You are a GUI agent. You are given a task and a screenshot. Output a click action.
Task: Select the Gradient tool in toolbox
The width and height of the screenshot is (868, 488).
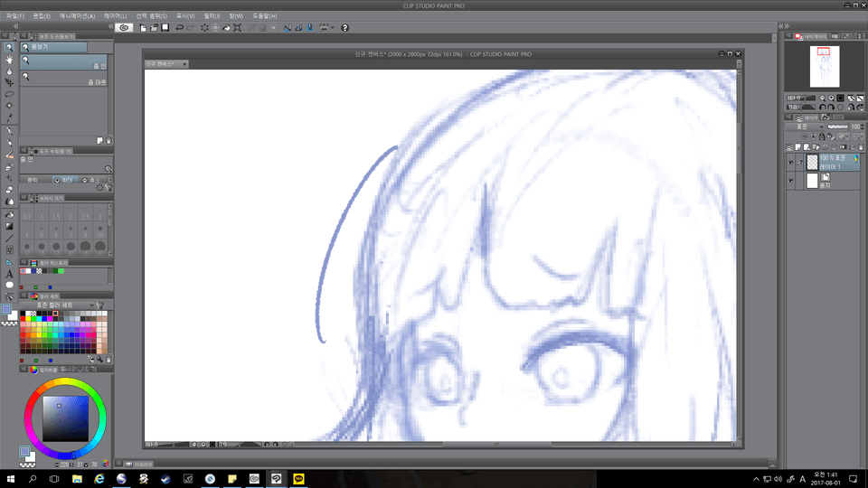(9, 226)
